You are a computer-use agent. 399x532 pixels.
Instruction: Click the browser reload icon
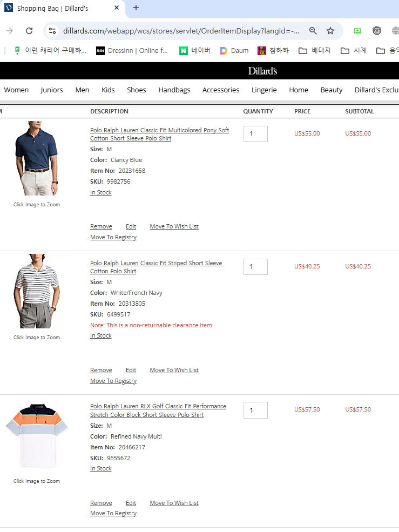(x=29, y=31)
